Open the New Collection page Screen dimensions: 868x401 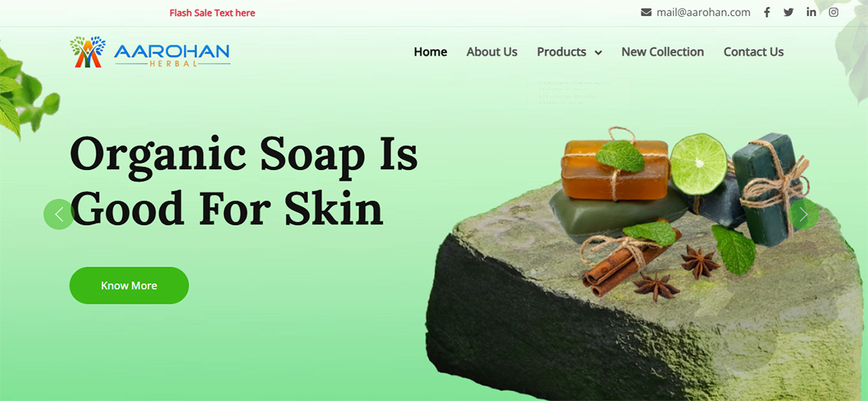point(663,52)
